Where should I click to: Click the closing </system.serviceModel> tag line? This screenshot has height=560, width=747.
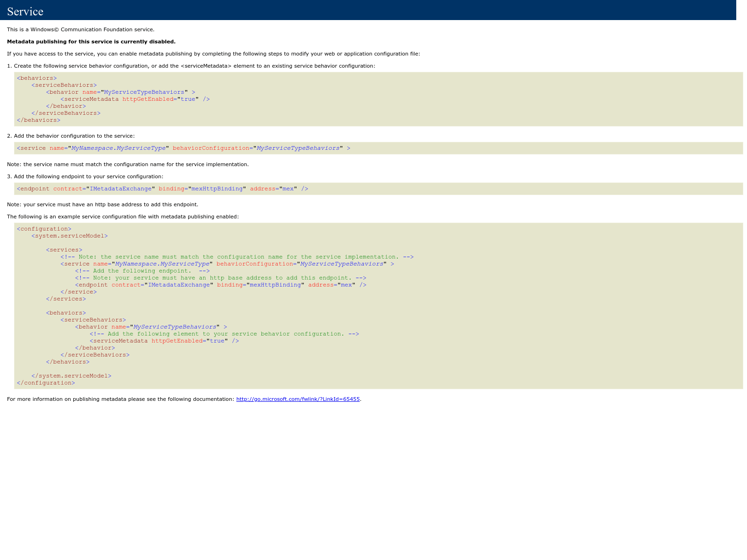pyautogui.click(x=71, y=376)
